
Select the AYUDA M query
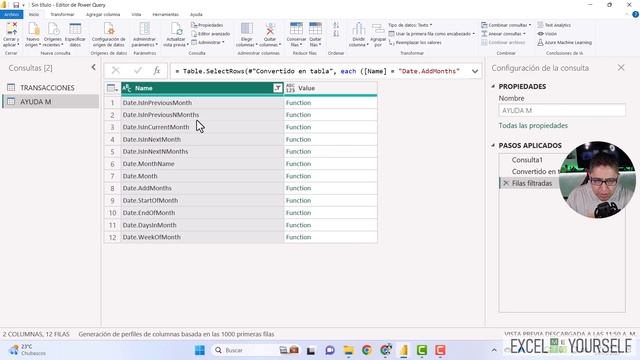51,102
